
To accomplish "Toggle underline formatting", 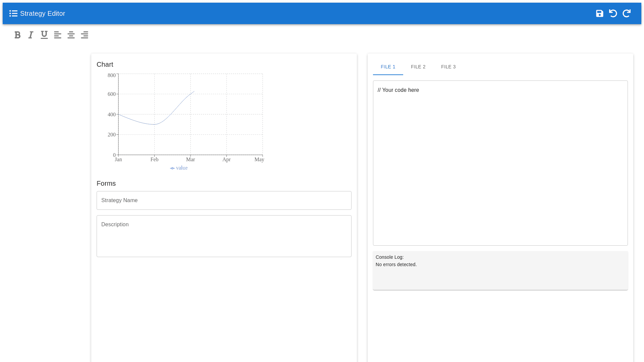I will coord(44,35).
